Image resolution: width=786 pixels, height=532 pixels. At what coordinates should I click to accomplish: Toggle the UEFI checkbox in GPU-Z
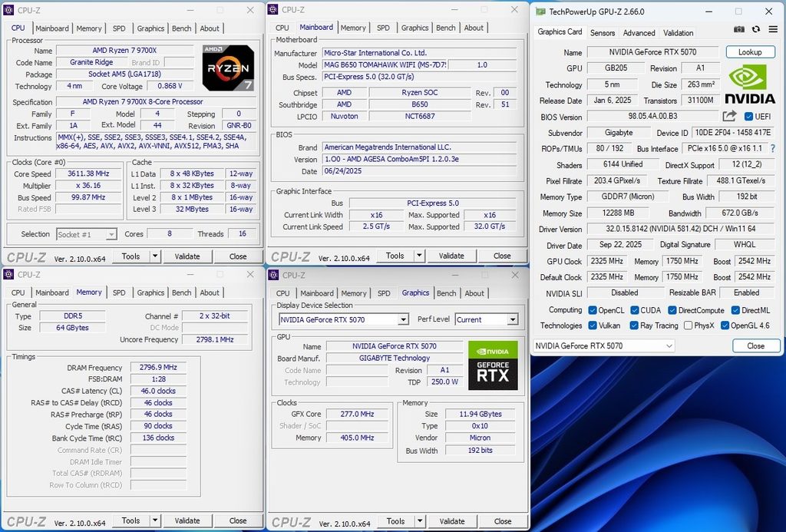click(748, 117)
